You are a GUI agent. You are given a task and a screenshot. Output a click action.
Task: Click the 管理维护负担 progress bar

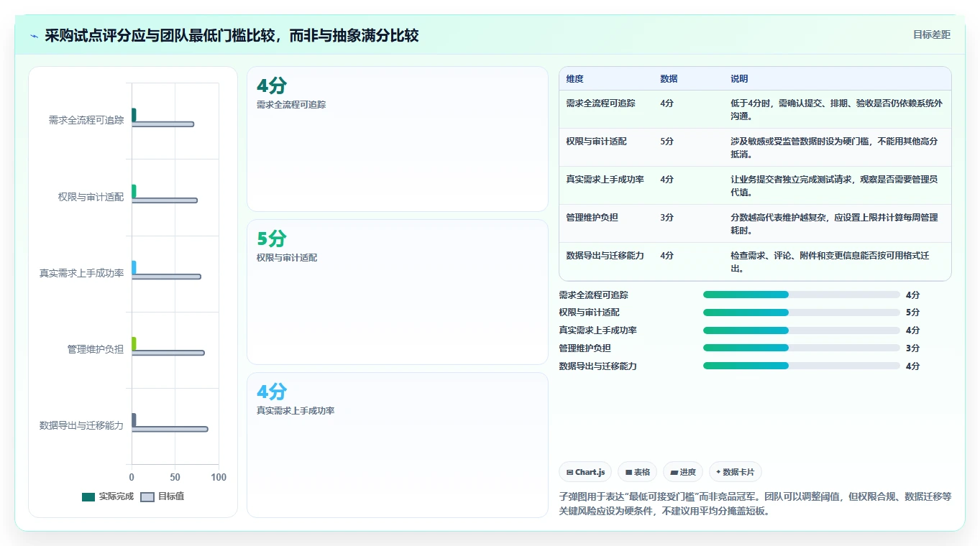(802, 348)
